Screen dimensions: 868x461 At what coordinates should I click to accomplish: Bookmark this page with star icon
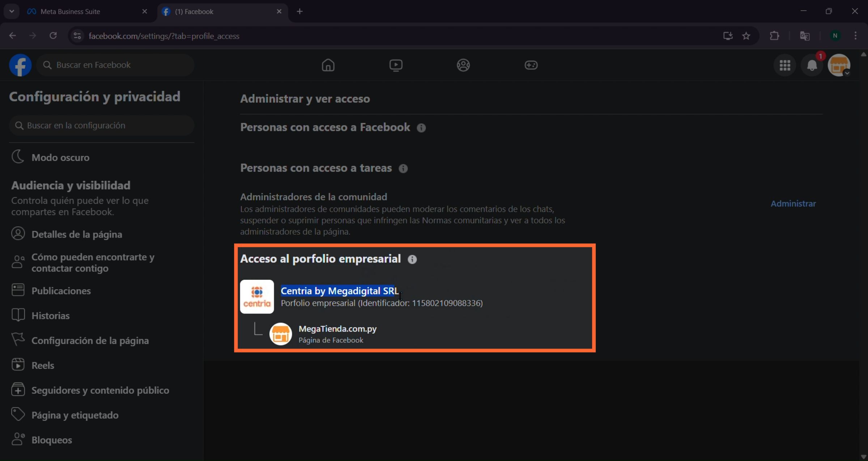(x=746, y=36)
